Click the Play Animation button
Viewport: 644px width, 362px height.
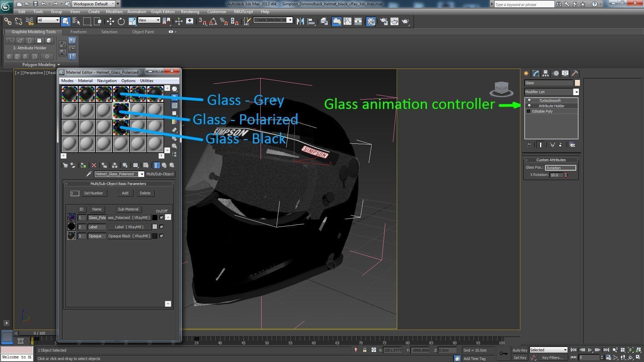point(590,350)
